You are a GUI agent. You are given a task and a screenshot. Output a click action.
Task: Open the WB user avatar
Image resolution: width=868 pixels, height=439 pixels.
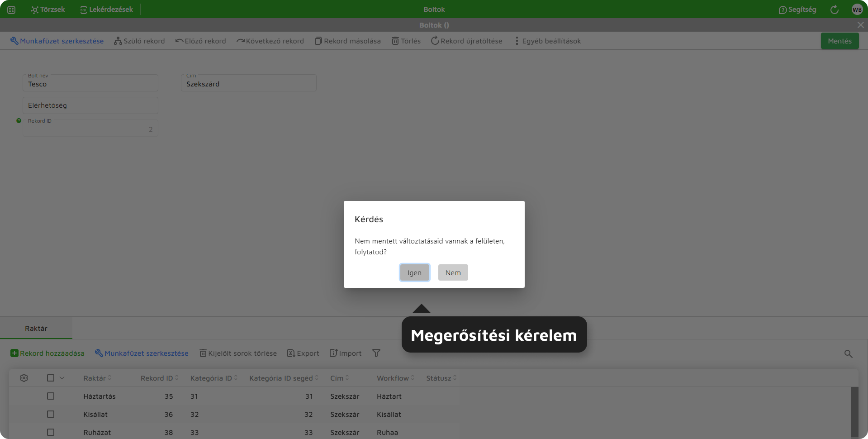[x=857, y=10]
